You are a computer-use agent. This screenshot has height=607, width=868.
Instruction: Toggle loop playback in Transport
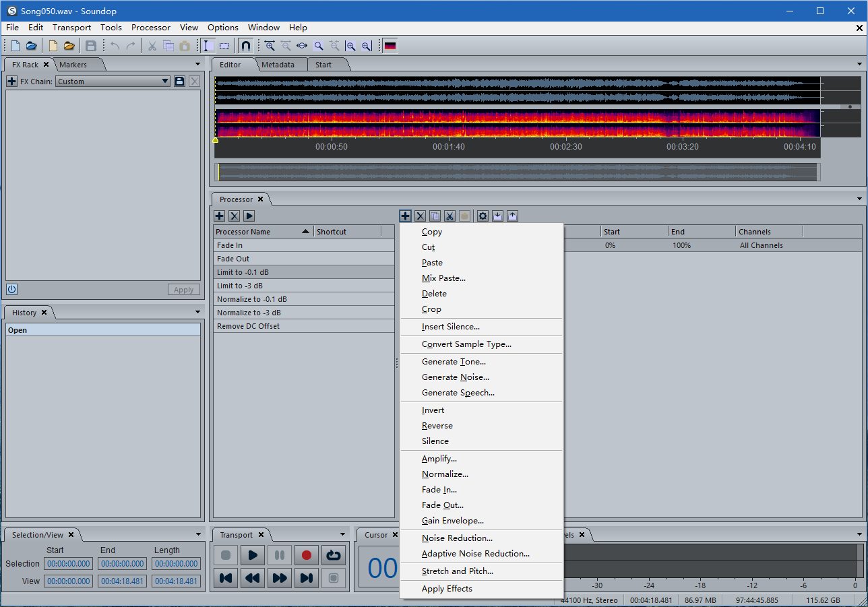[333, 555]
